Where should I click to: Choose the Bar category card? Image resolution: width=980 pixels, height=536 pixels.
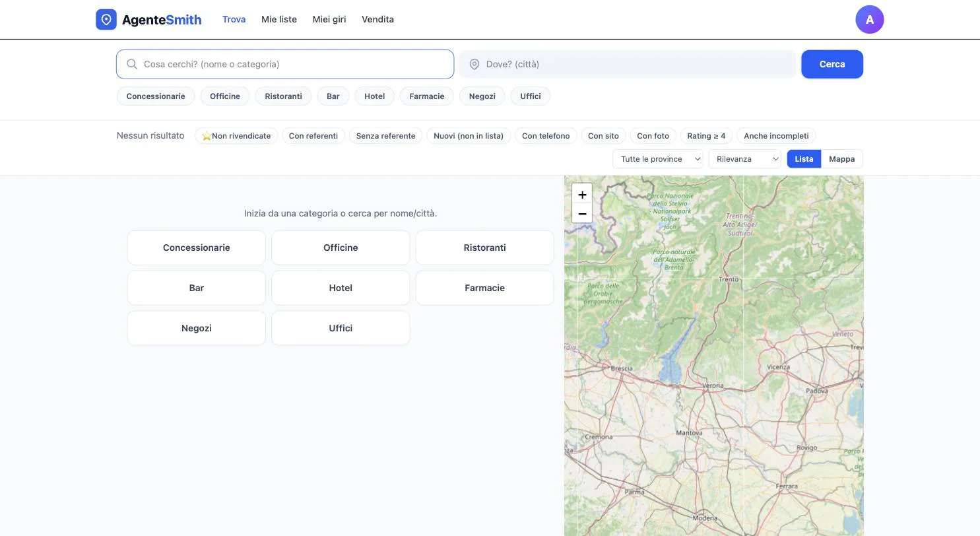point(197,288)
